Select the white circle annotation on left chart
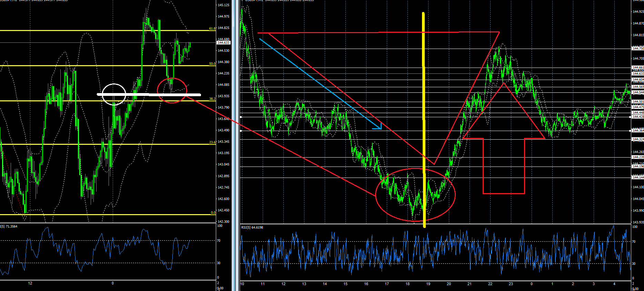644x291 pixels. (114, 94)
